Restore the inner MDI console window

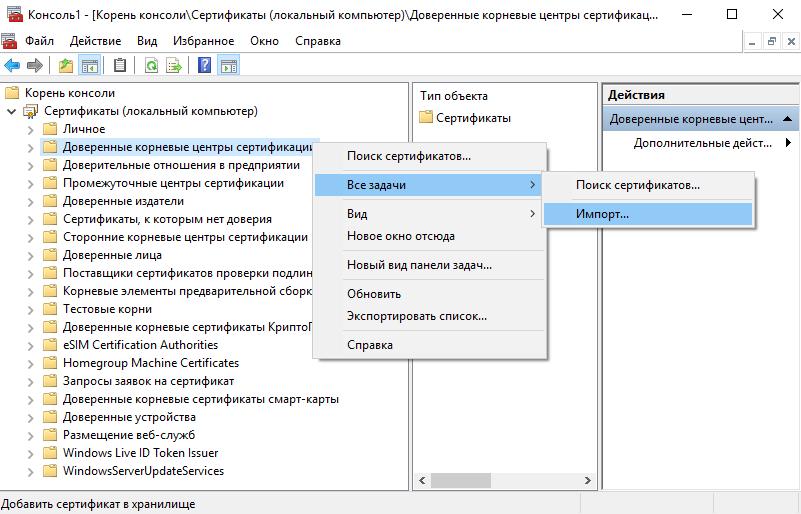[772, 41]
